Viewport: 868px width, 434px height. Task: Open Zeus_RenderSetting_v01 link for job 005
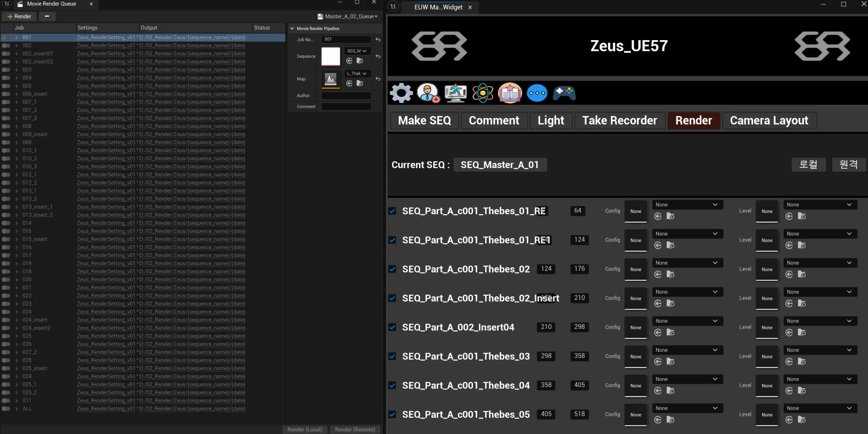106,86
